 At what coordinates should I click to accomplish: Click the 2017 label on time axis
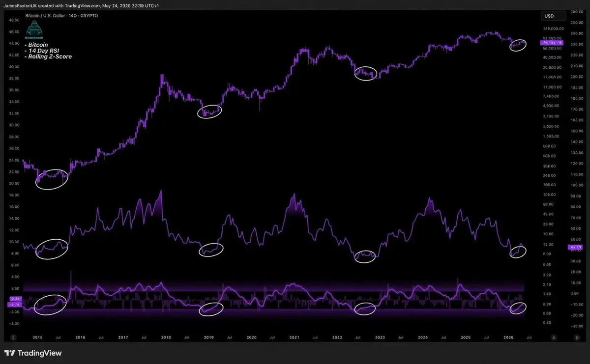(123, 337)
